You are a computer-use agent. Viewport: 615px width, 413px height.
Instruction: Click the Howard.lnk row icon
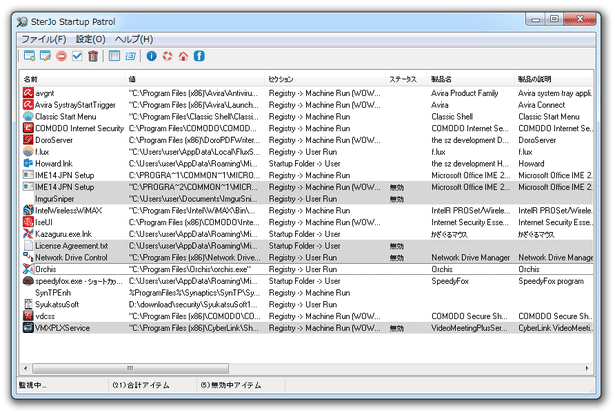click(28, 163)
